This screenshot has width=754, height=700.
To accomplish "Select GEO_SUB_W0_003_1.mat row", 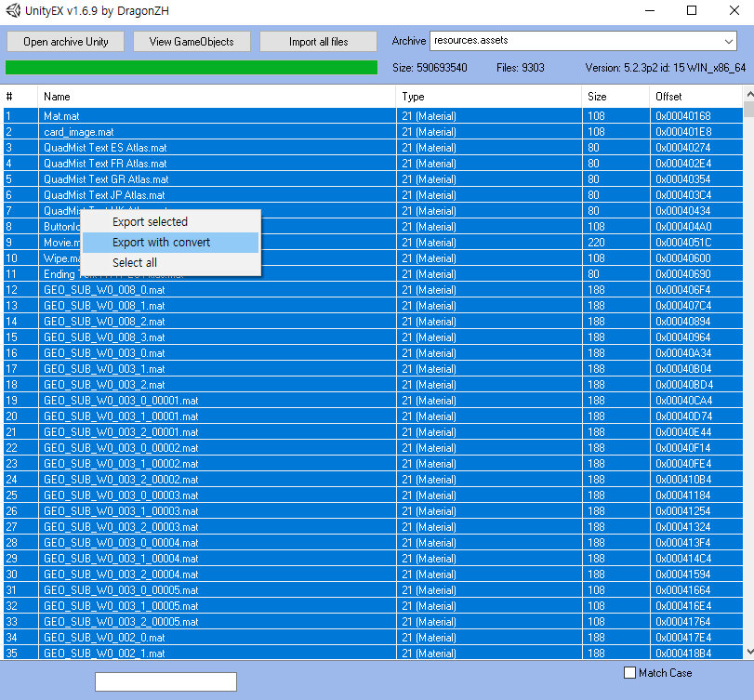I will point(373,369).
